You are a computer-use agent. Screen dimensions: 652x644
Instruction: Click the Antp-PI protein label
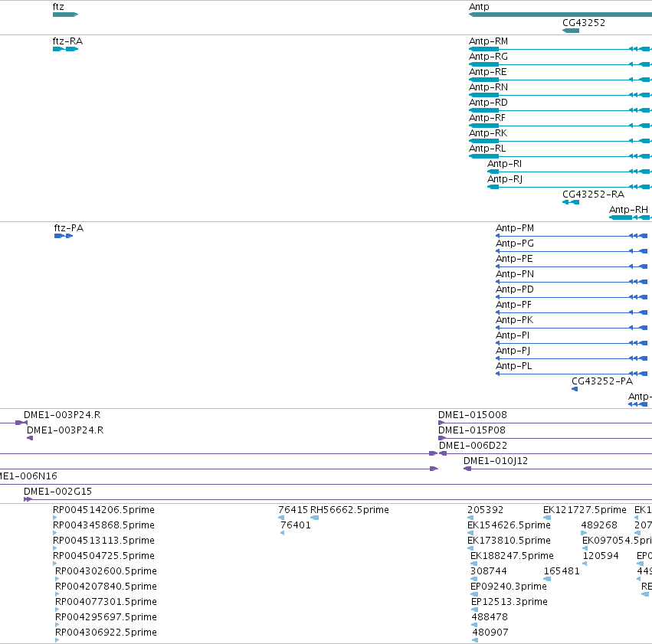click(513, 335)
